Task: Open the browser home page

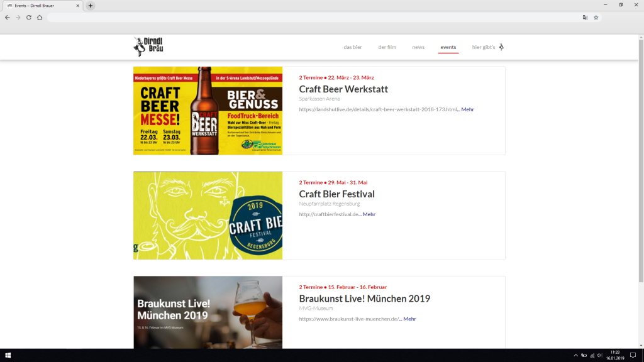Action: [40, 18]
